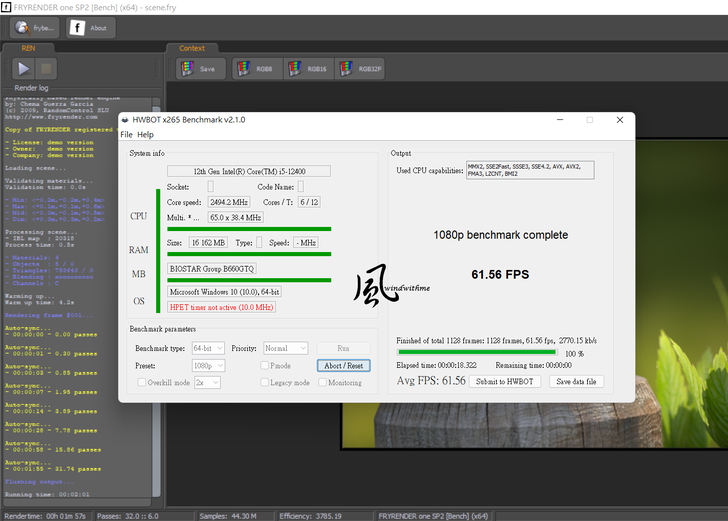Open the Help menu in HWBOT

click(x=145, y=135)
